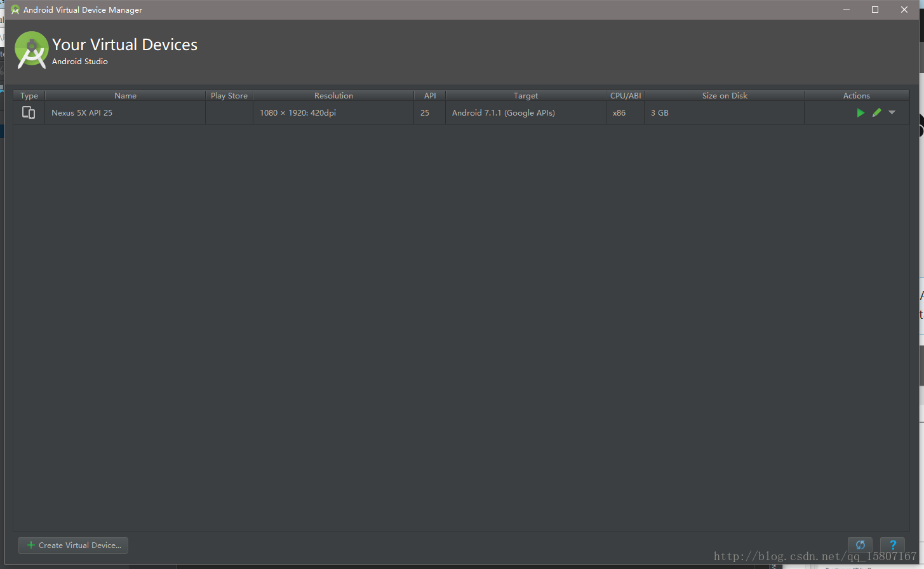Click the 1080 × 1920: 420dpi cell
Image resolution: width=924 pixels, height=569 pixels.
tap(333, 112)
